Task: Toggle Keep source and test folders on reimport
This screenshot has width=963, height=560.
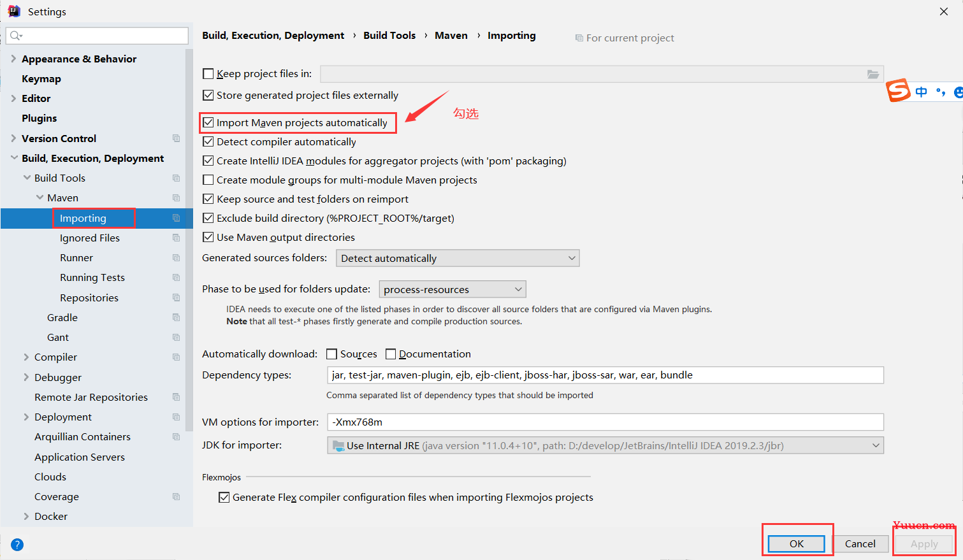Action: [208, 199]
